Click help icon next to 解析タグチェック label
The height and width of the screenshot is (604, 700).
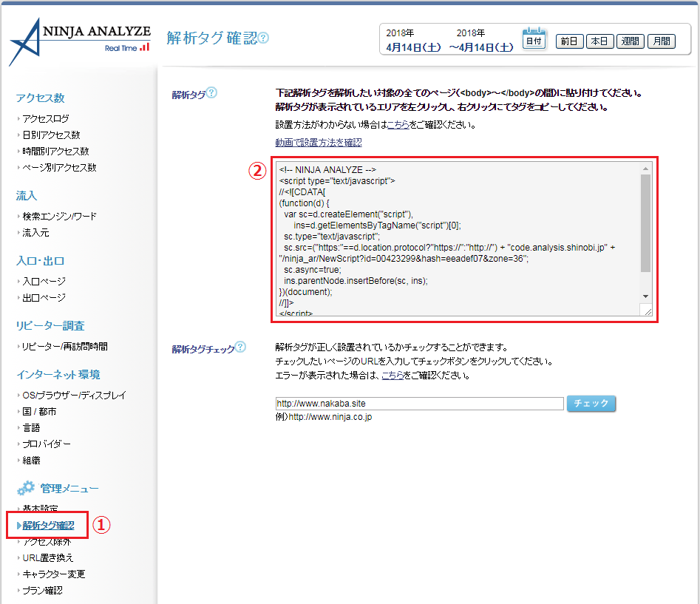(240, 347)
